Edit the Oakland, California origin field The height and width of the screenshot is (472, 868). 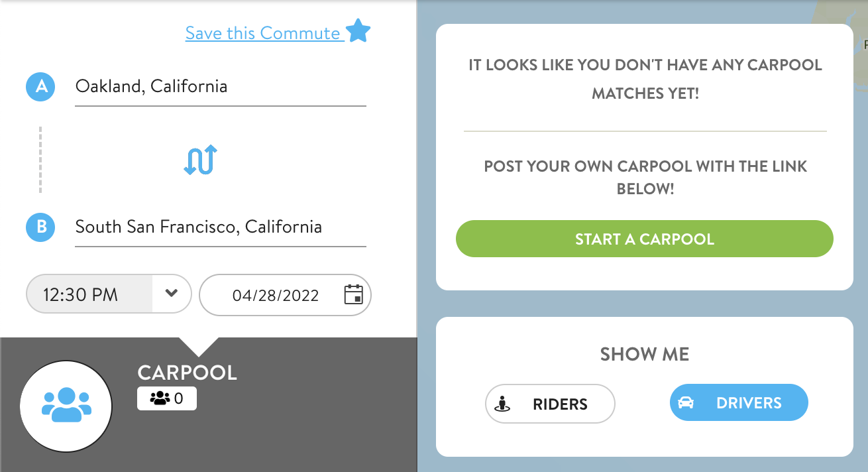tap(221, 88)
